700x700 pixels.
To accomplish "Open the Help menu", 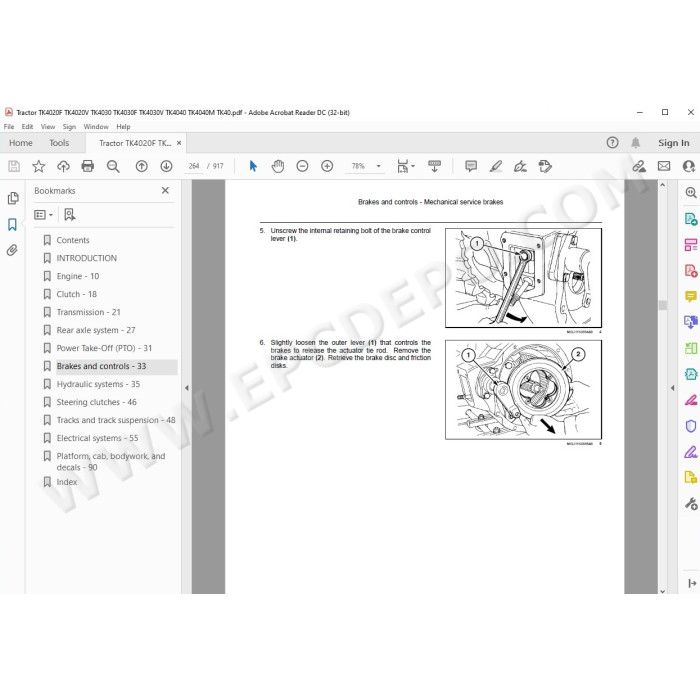I will click(123, 127).
